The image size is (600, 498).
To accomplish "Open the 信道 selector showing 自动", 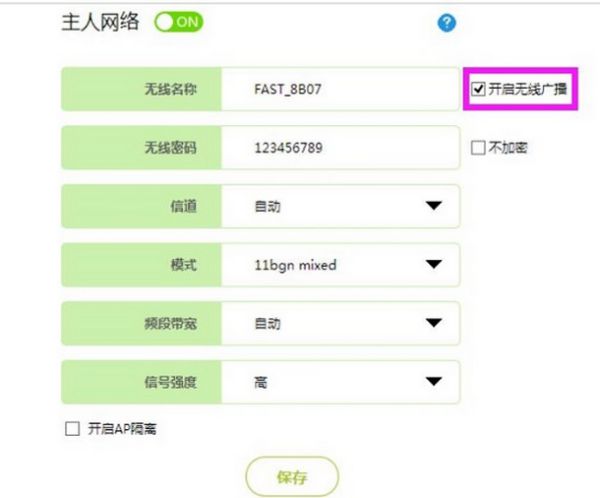I will click(340, 206).
